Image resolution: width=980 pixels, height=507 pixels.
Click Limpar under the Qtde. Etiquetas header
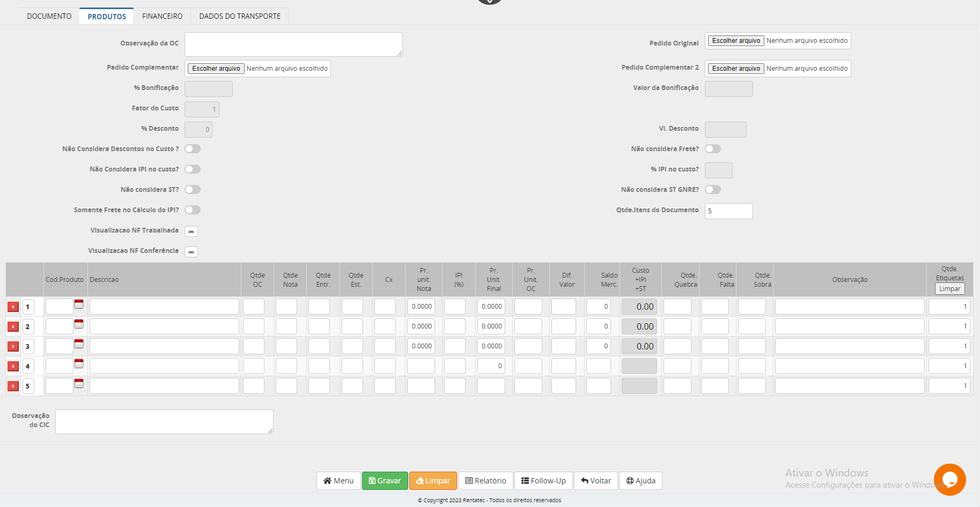949,289
